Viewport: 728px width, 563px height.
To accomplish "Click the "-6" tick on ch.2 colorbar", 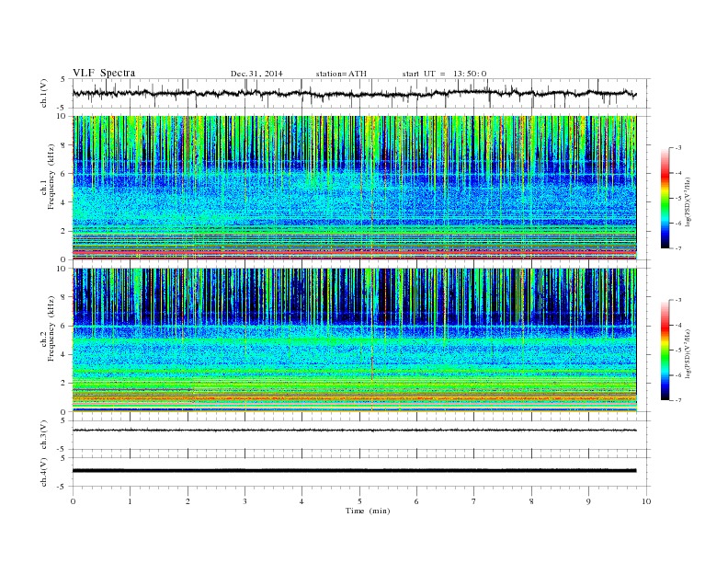I will (678, 375).
